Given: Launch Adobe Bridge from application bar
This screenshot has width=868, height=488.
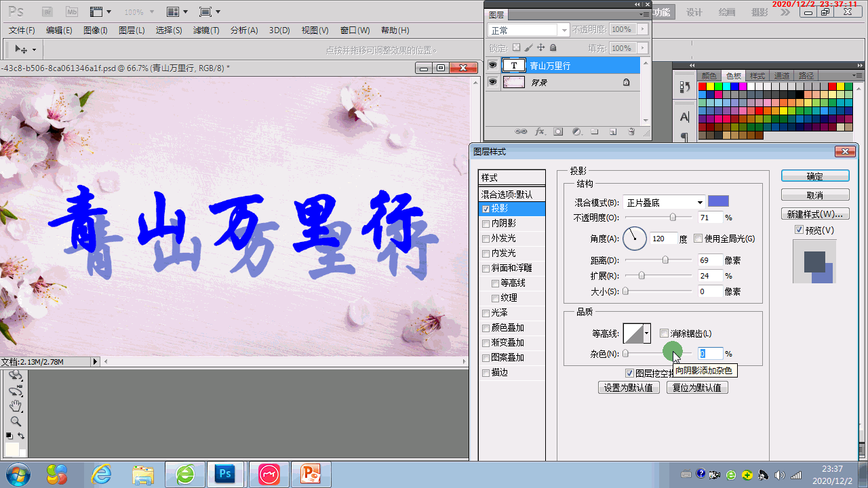Looking at the screenshot, I should (47, 12).
